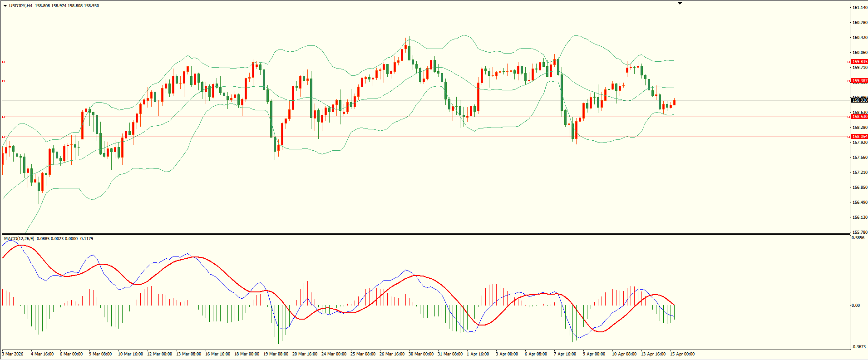The height and width of the screenshot is (360, 868).
Task: Select the 159.835 red price label
Action: (859, 62)
